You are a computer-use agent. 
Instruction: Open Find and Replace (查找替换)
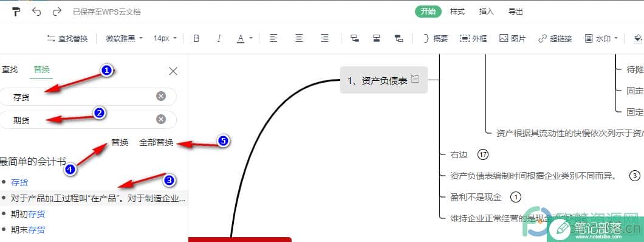tap(67, 39)
